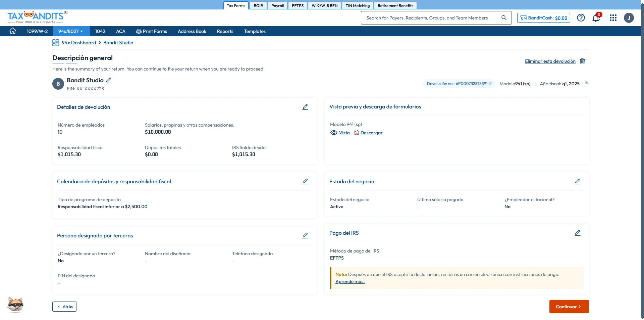Edit Calendario de depósitos section
The height and width of the screenshot is (320, 644).
click(x=305, y=181)
